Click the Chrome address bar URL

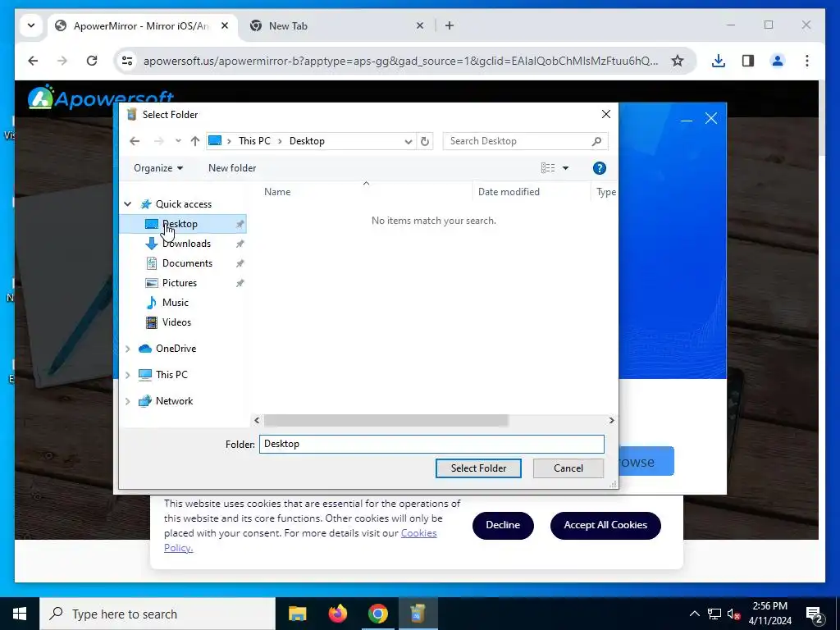click(x=400, y=61)
